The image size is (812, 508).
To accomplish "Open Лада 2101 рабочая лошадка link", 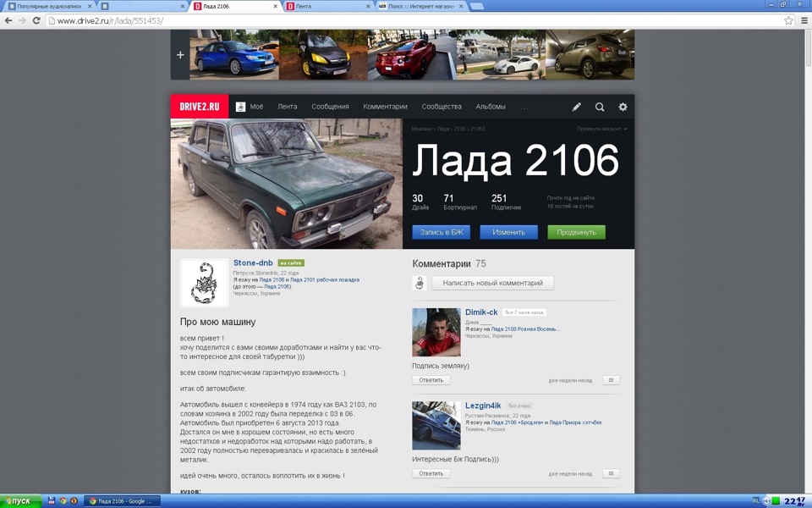I will click(x=325, y=280).
